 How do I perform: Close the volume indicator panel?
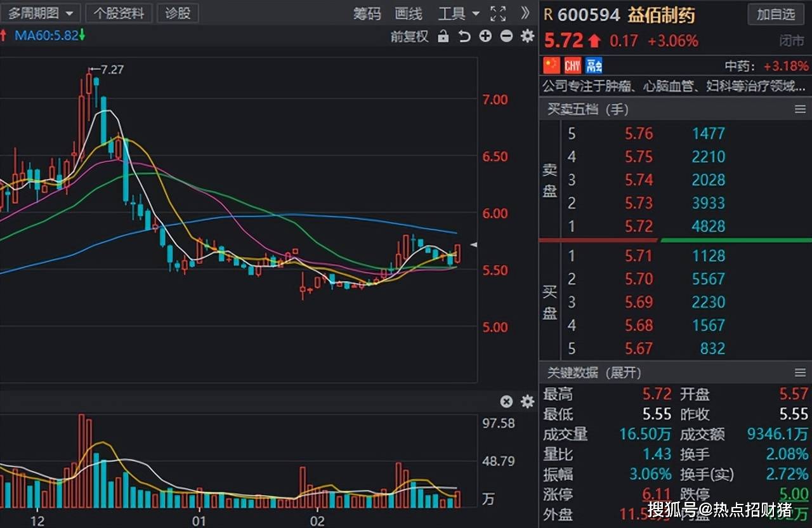(x=506, y=401)
